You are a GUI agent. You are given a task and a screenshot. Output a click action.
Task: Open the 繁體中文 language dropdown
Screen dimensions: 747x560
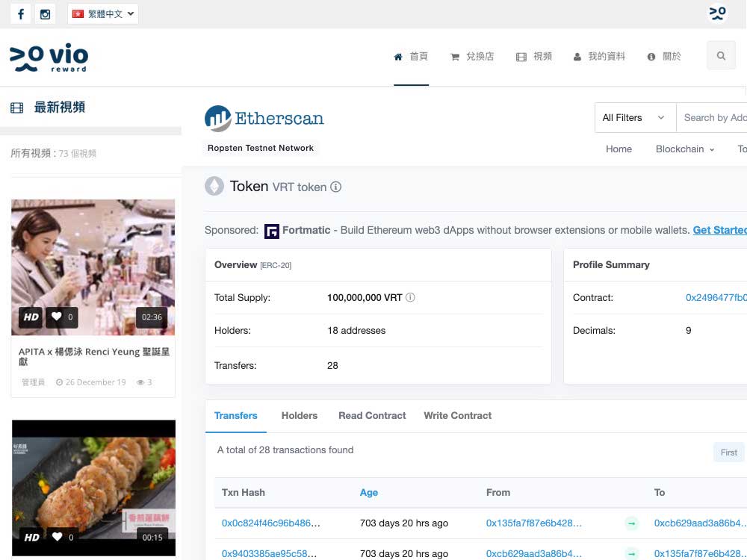point(103,13)
